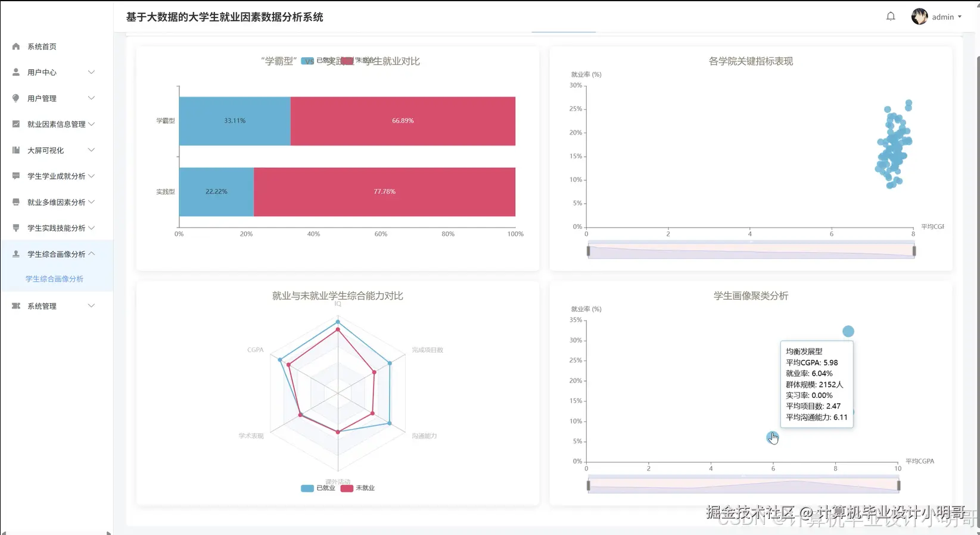
Task: Click the 33.11% blue bar segment
Action: tap(235, 121)
